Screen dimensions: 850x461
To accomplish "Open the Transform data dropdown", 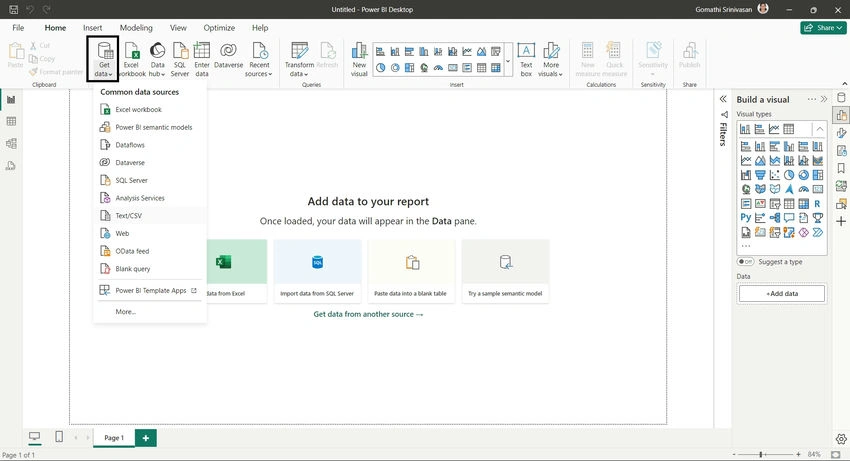I will [299, 59].
